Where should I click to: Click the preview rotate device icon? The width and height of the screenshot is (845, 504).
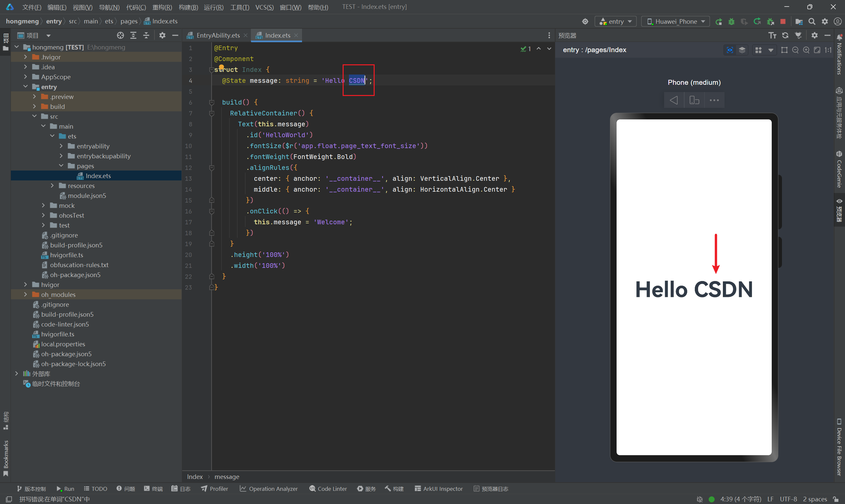(x=694, y=100)
